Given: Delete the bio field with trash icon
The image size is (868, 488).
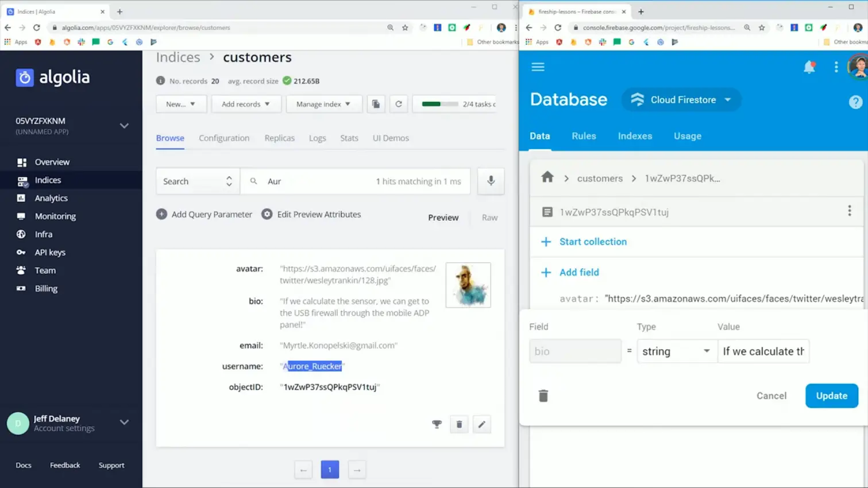Looking at the screenshot, I should pyautogui.click(x=543, y=396).
